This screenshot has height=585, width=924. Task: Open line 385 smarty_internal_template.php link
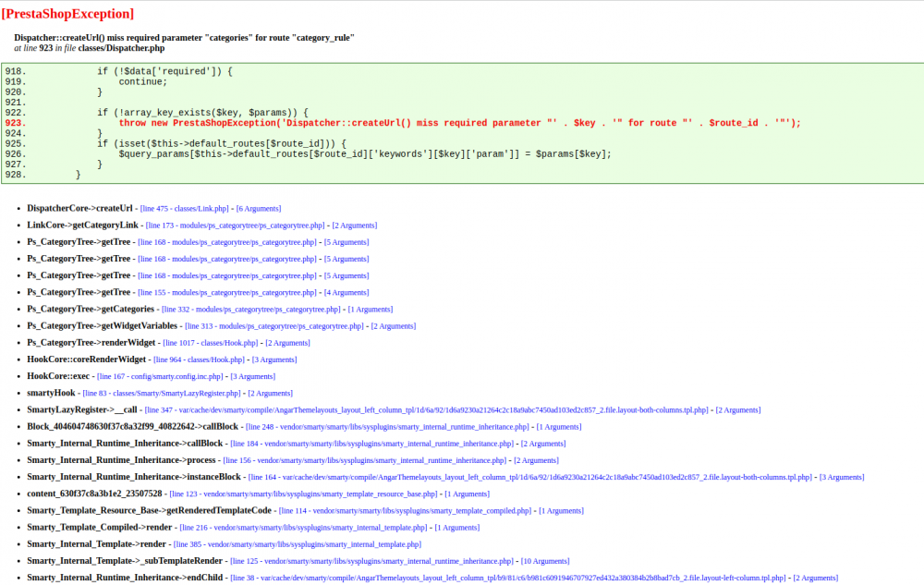tap(298, 544)
